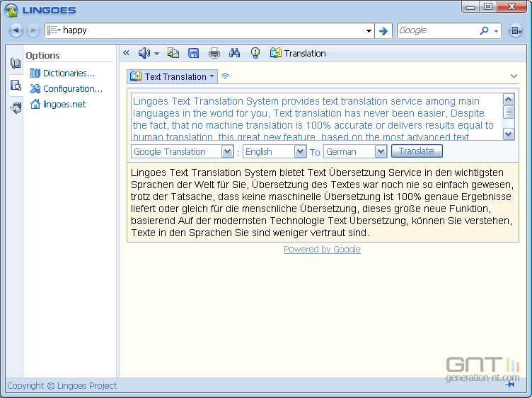The image size is (532, 398).
Task: Collapse the side panel with double chevron
Action: tap(126, 52)
